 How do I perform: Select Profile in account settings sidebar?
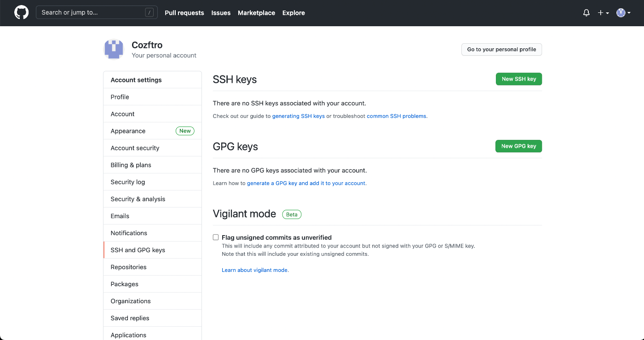pos(153,97)
